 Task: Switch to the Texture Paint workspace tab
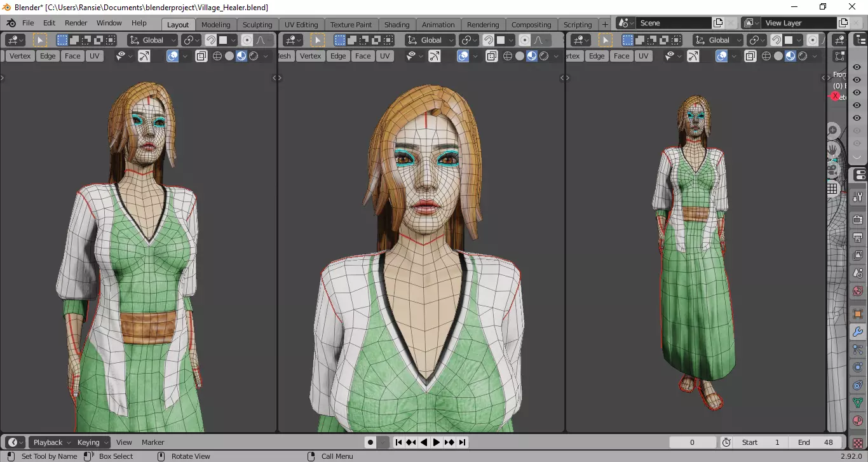351,25
